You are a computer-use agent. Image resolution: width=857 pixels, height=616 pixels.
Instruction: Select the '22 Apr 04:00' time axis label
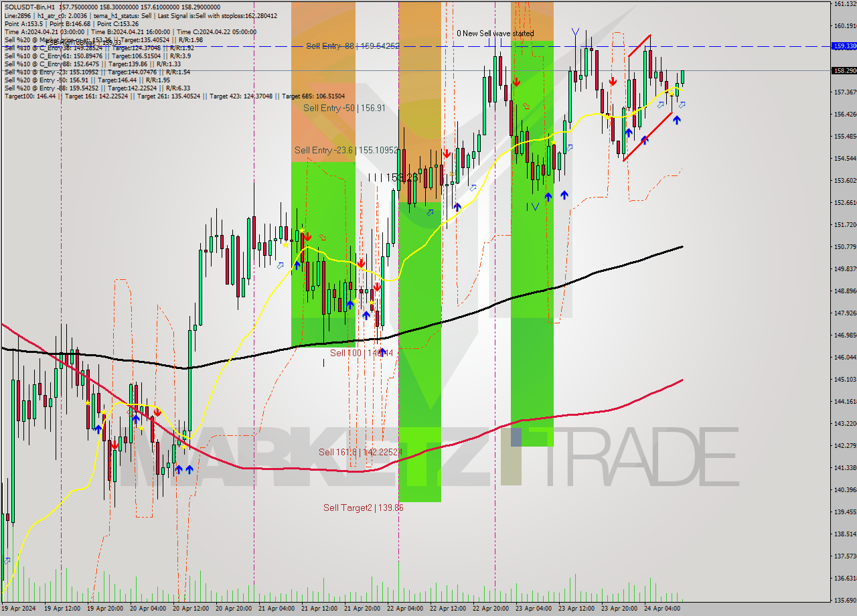click(405, 609)
